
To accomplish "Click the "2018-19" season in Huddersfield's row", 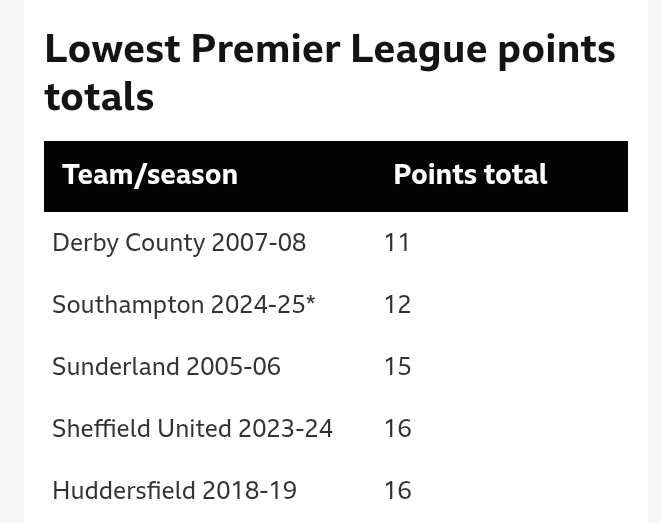I will tap(249, 491).
